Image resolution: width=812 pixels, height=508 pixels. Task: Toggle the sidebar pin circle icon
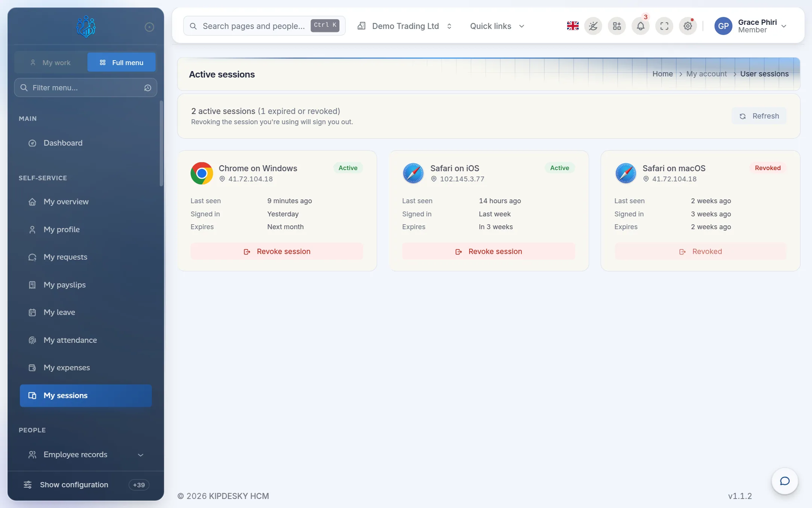click(149, 27)
